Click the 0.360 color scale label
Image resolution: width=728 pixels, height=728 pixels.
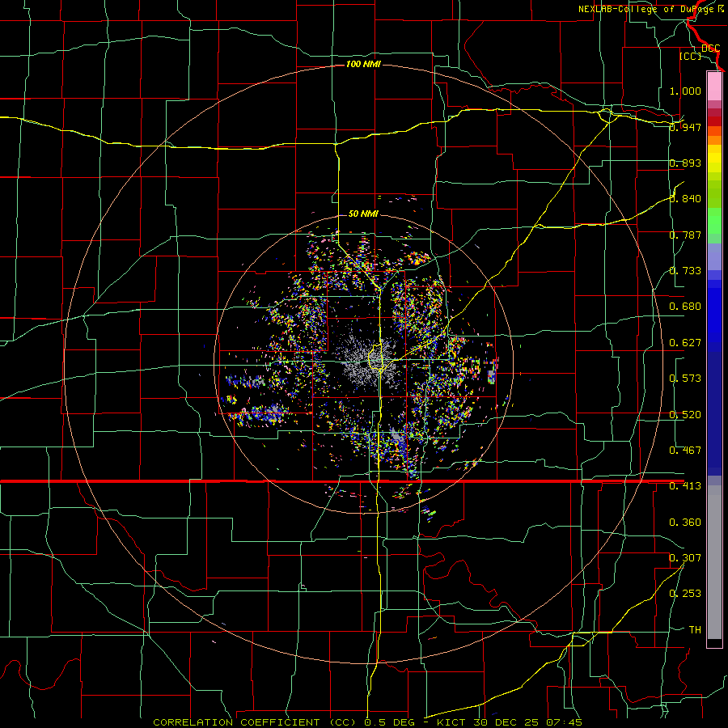[x=685, y=523]
